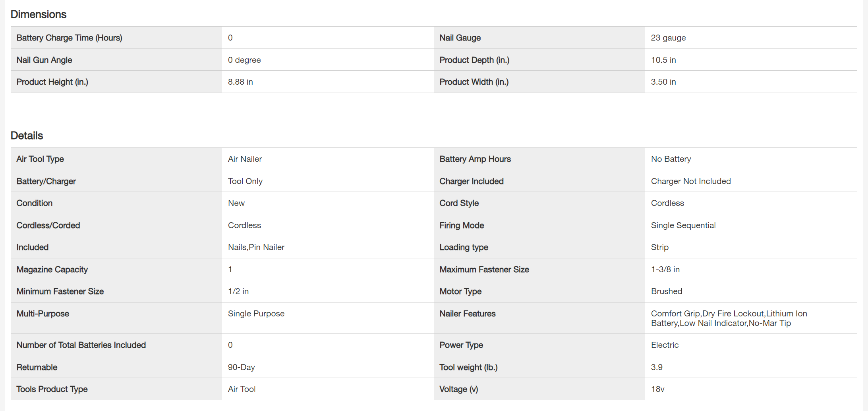The width and height of the screenshot is (868, 411).
Task: Click the Maximum Fastener Size label
Action: pyautogui.click(x=484, y=269)
